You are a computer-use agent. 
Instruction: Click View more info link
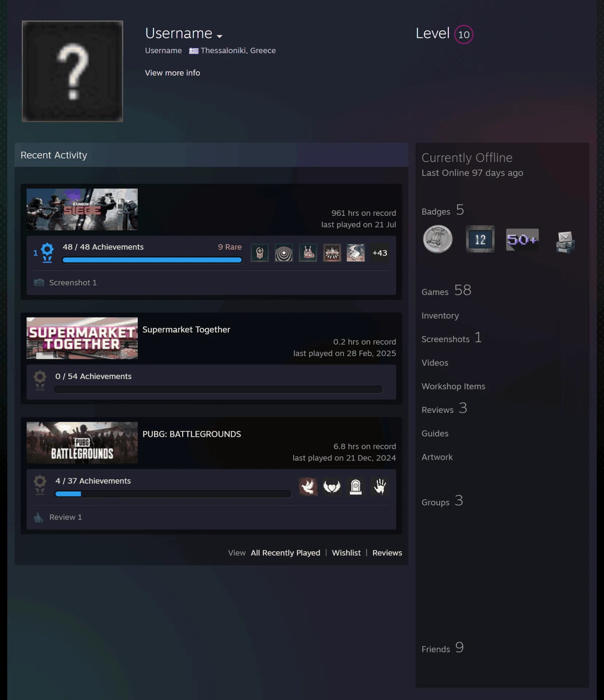pos(172,73)
